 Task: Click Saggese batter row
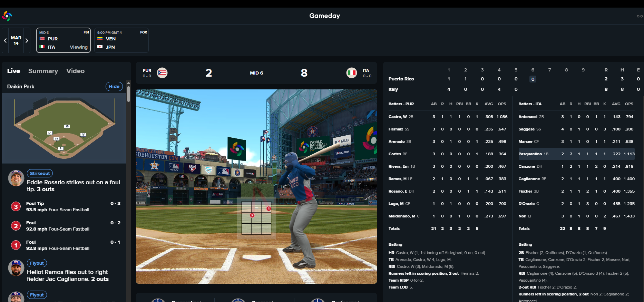coord(577,129)
